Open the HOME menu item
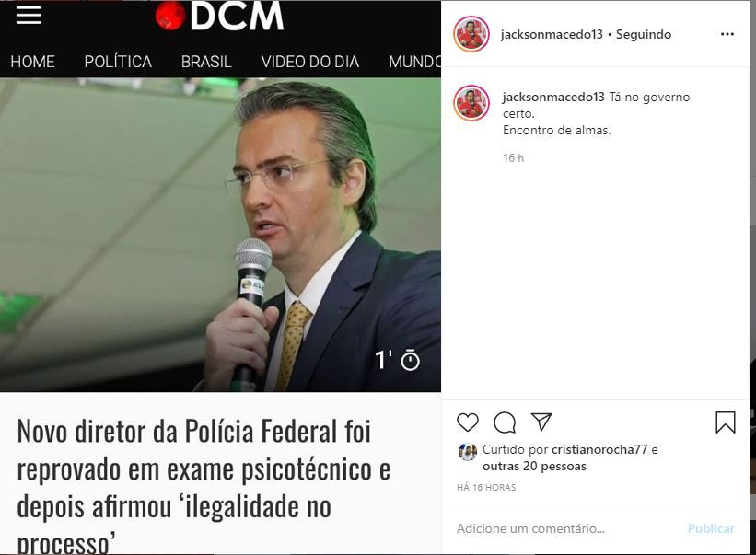Screen dimensions: 756x555 32,62
